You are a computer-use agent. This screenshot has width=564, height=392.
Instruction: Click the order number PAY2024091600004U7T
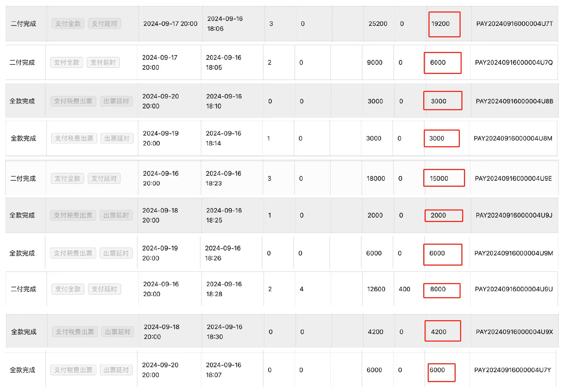[514, 24]
